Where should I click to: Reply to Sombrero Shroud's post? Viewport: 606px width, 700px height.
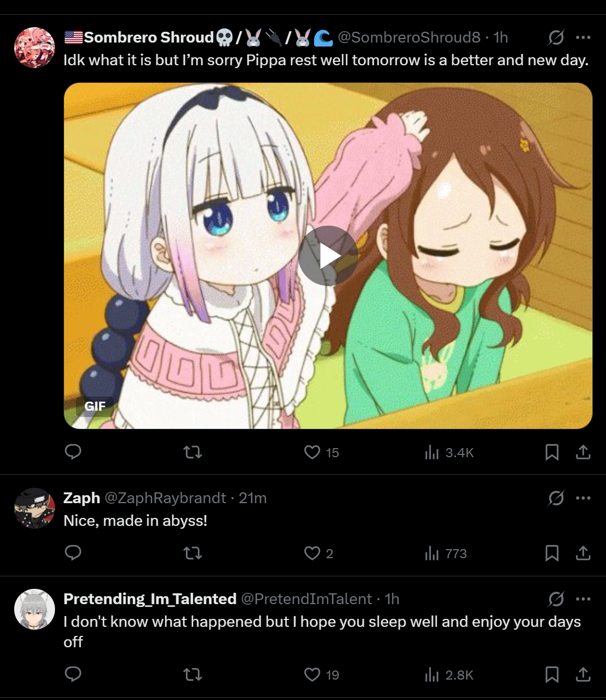coord(73,452)
